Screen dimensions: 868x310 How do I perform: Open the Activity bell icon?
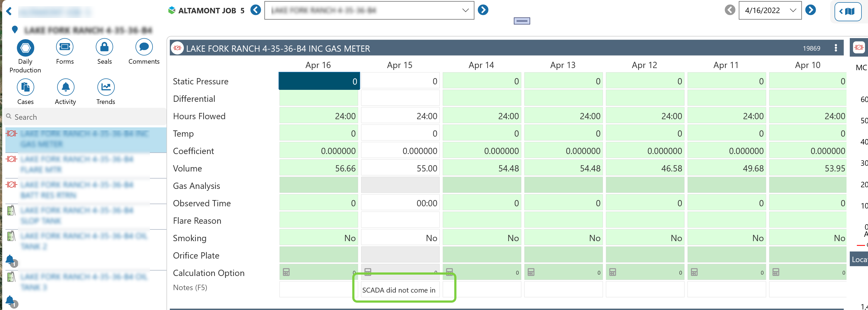[x=65, y=87]
